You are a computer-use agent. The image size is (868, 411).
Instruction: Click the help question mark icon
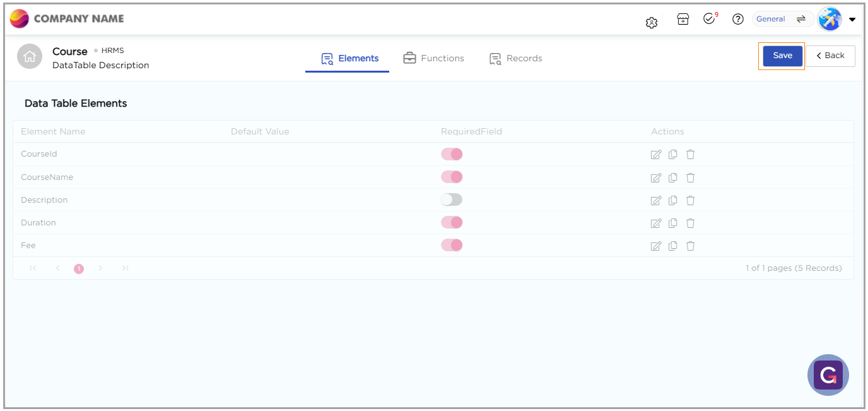tap(737, 20)
